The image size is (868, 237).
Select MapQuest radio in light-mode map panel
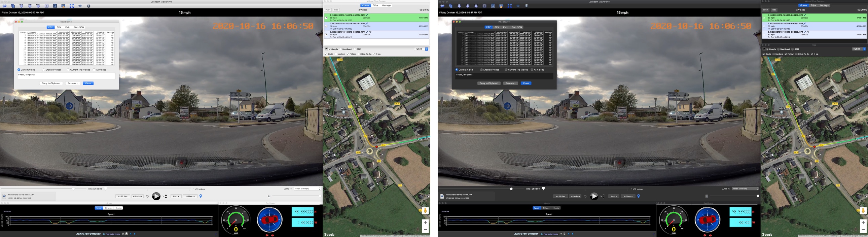341,49
